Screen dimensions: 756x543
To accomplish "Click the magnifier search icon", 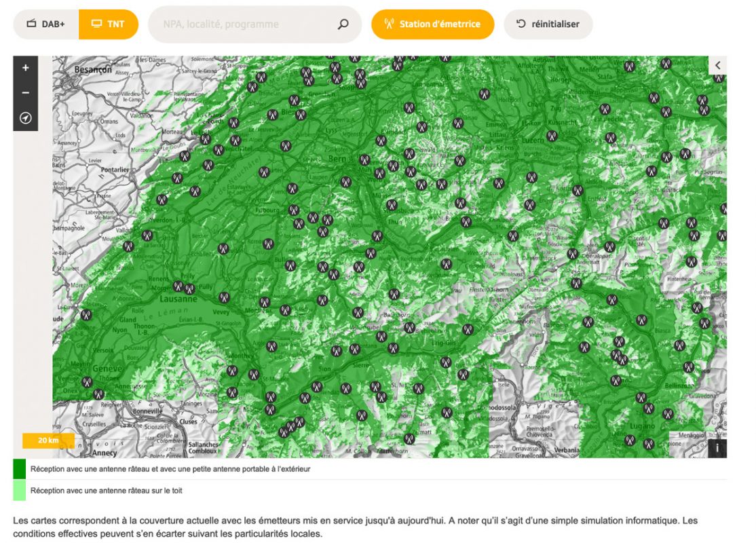I will [343, 24].
